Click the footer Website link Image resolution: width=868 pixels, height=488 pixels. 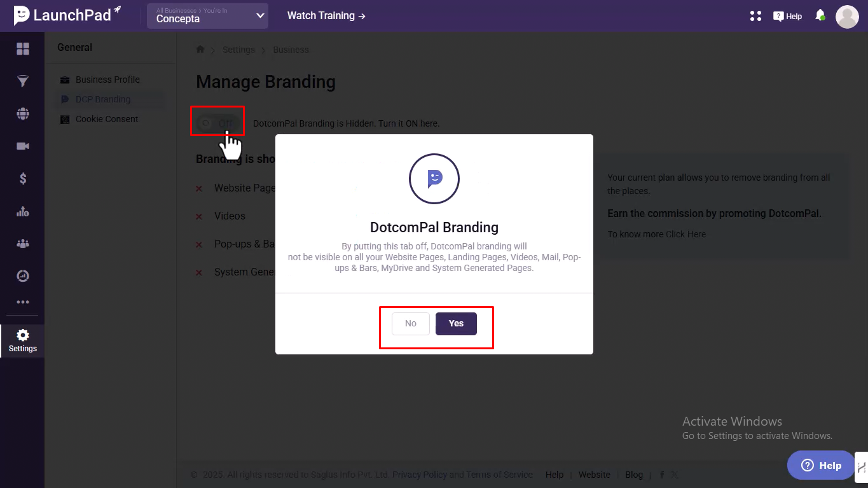click(x=594, y=475)
